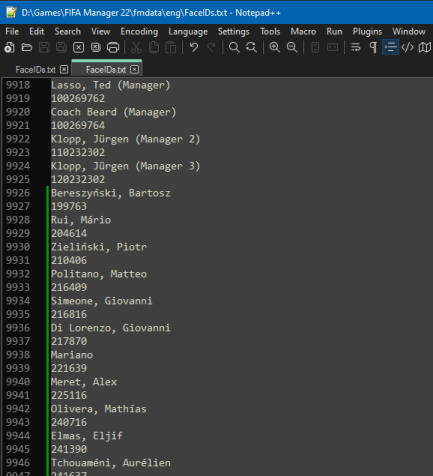Click the Zoom In icon
Screen dimensions: 433x476
[x=275, y=48]
